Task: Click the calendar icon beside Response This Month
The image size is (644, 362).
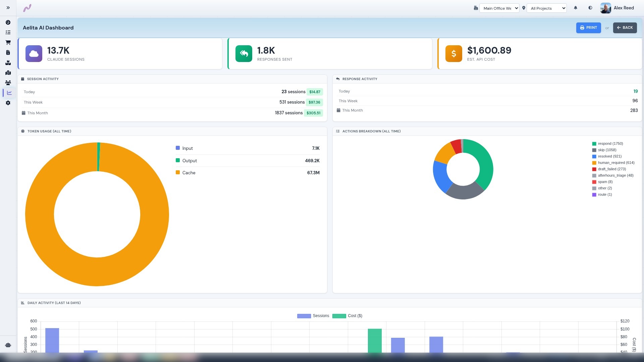Action: point(338,110)
